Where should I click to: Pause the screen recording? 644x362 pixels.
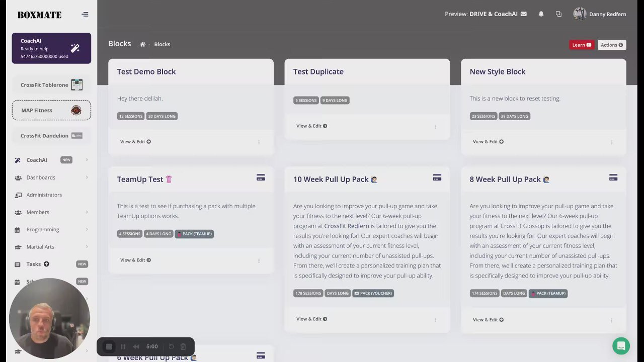[x=123, y=346]
